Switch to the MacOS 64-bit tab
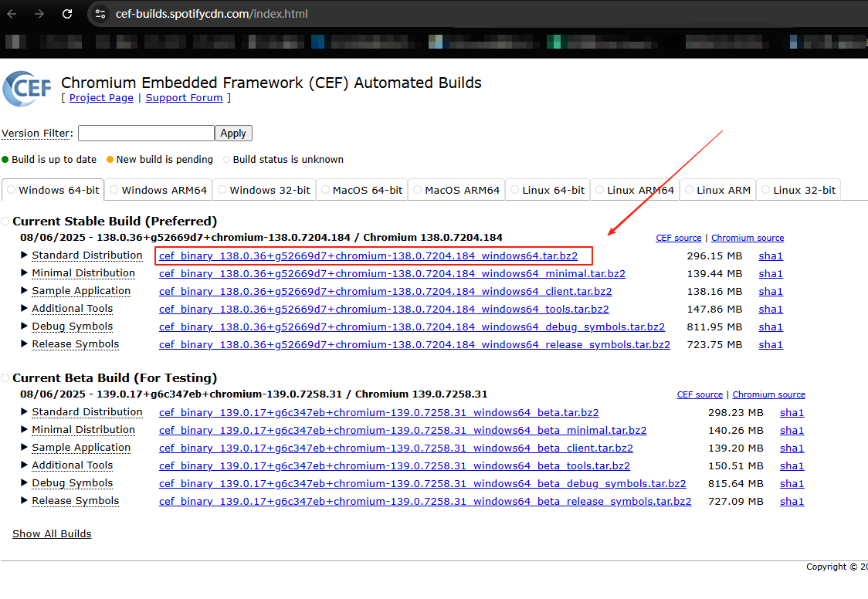 click(x=362, y=190)
